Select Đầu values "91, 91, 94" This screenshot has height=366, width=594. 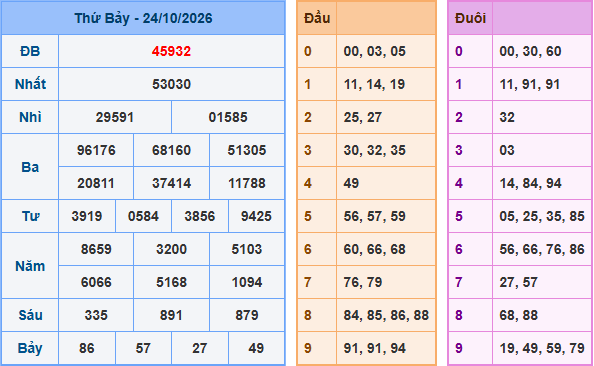375,348
